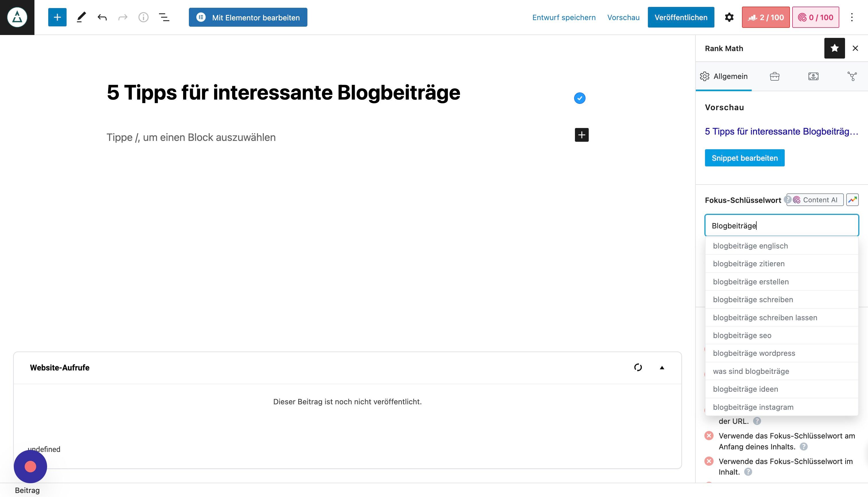This screenshot has height=497, width=868.
Task: Select blogbeiträge instagram suggestion
Action: point(782,407)
